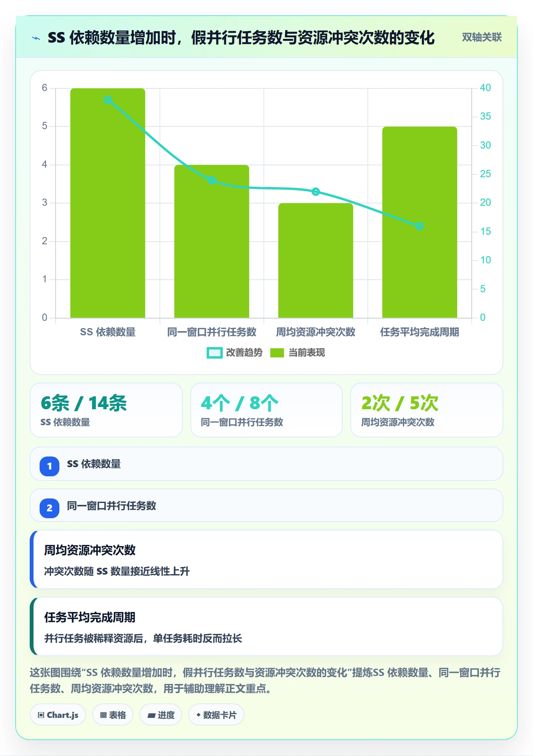The height and width of the screenshot is (756, 533).
Task: Click the 改善趋势 legend label
Action: point(244,353)
